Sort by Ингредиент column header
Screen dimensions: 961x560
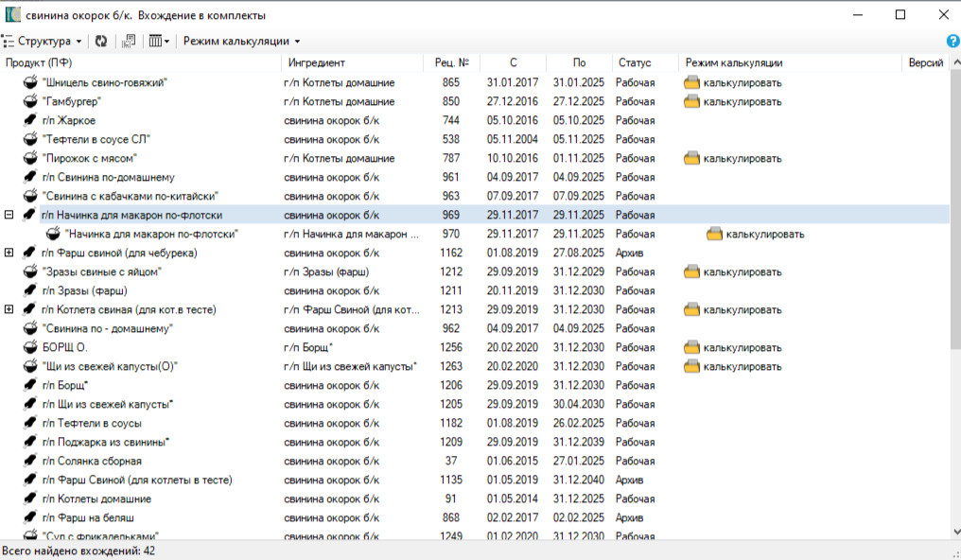[353, 62]
